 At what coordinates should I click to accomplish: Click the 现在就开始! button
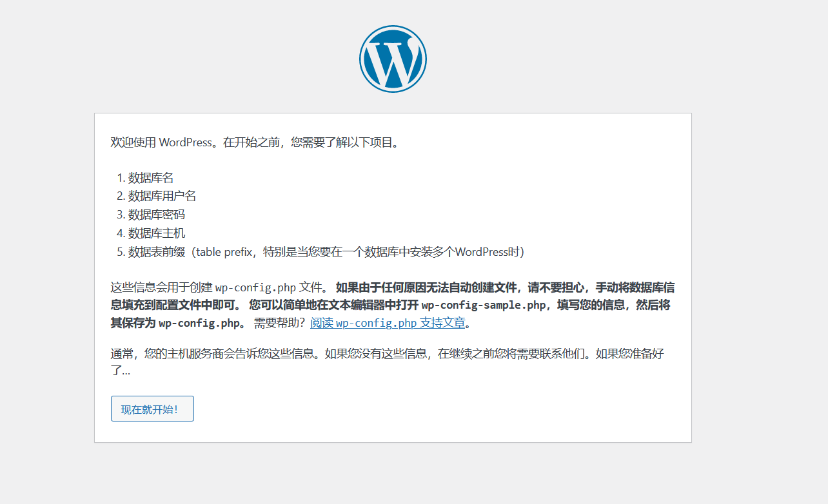point(152,409)
